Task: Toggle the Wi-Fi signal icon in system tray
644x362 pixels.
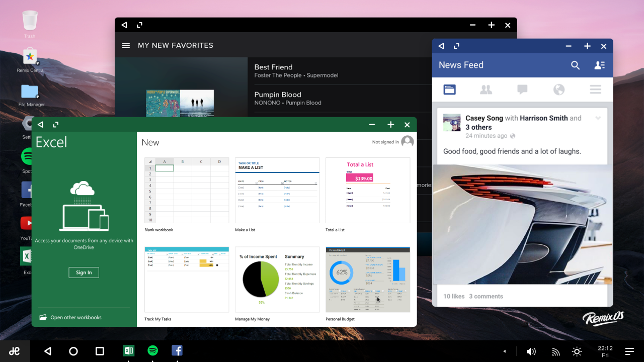Action: point(555,351)
